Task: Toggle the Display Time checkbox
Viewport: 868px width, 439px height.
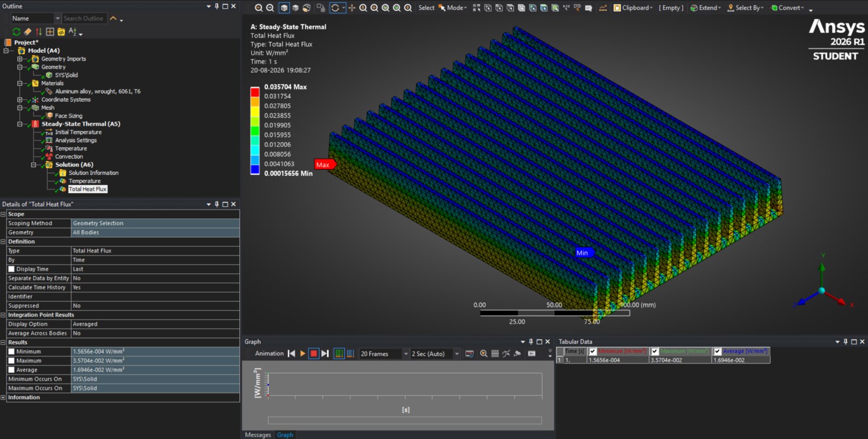Action: click(11, 269)
